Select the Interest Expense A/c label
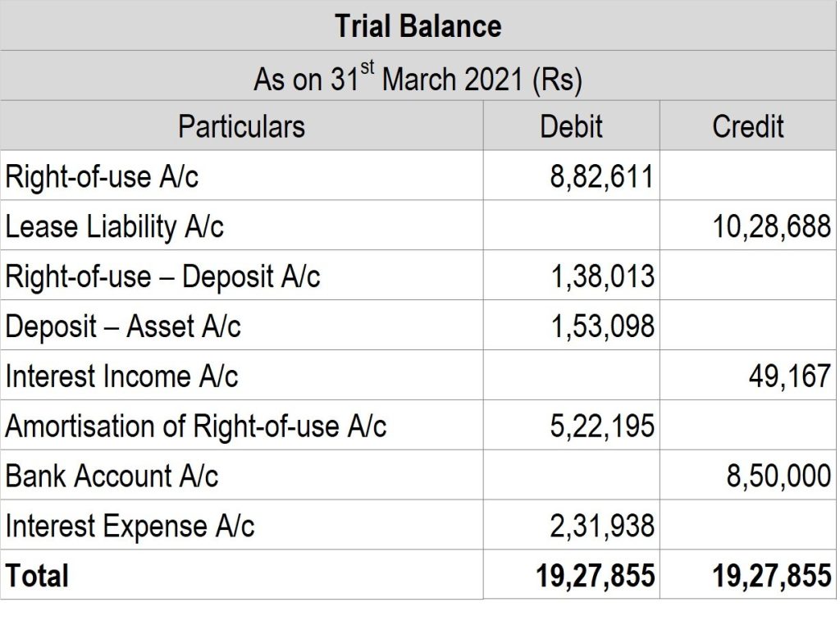The image size is (840, 625). (x=130, y=527)
